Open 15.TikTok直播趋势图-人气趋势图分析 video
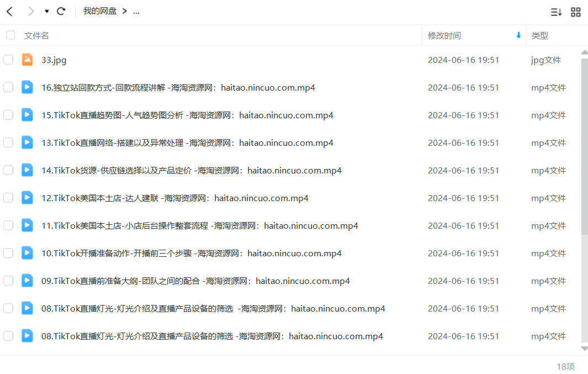 click(x=187, y=115)
